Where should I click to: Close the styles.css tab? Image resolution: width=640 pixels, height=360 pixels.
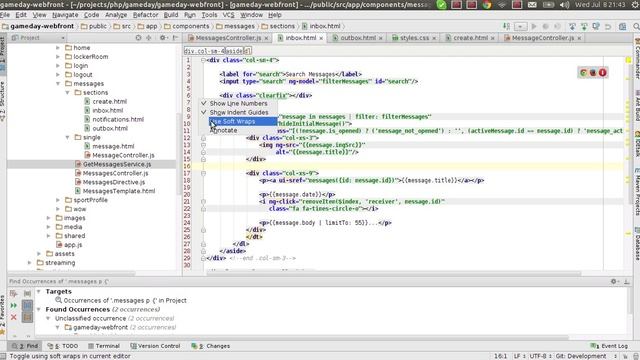(x=434, y=38)
